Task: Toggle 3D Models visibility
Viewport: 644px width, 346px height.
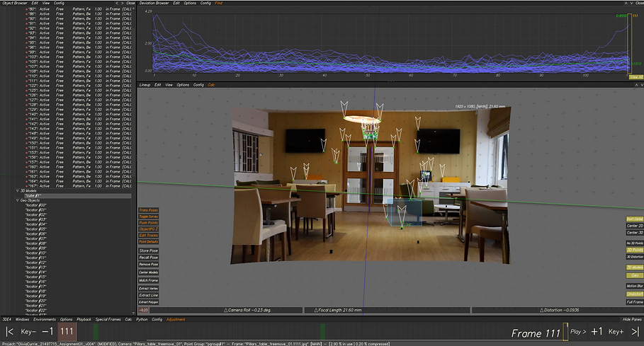Action: tap(635, 267)
